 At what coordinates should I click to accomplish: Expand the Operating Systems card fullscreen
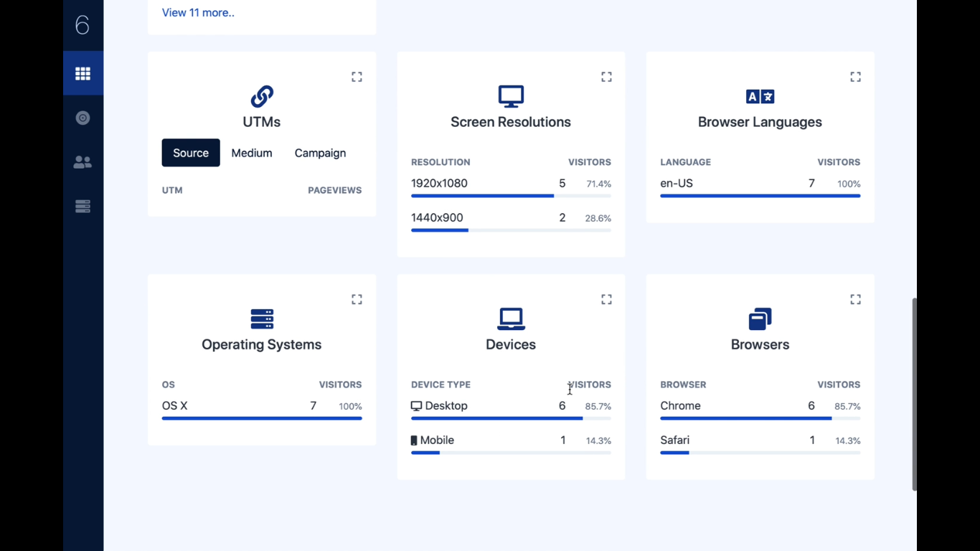[x=357, y=299]
